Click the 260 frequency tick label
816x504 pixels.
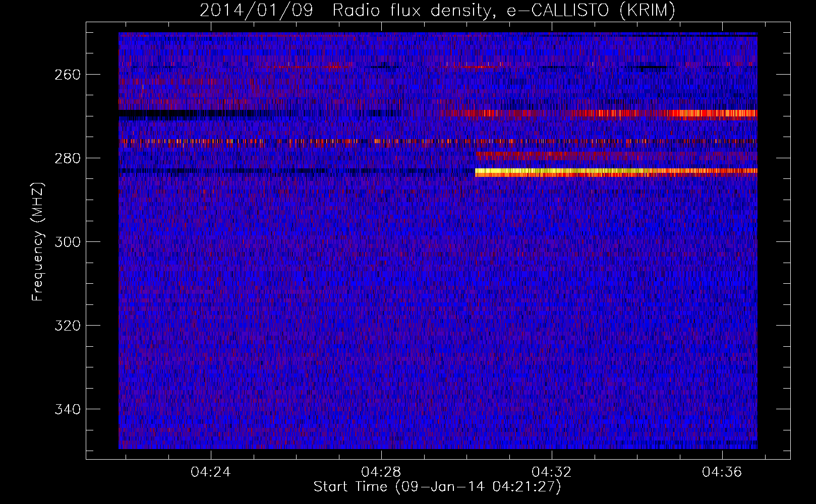point(67,75)
